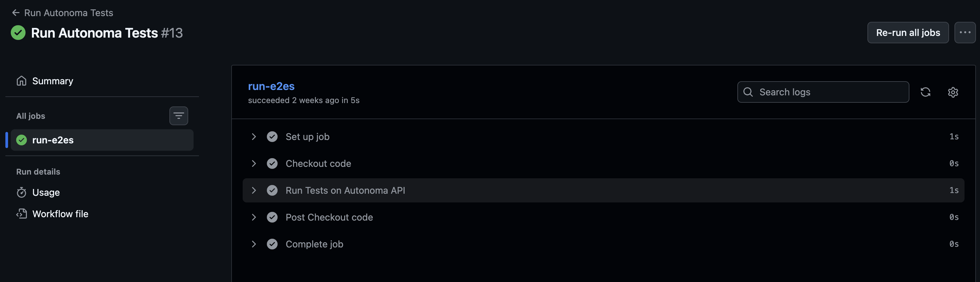This screenshot has width=980, height=282.
Task: Expand the Post Checkout code step
Action: click(254, 217)
